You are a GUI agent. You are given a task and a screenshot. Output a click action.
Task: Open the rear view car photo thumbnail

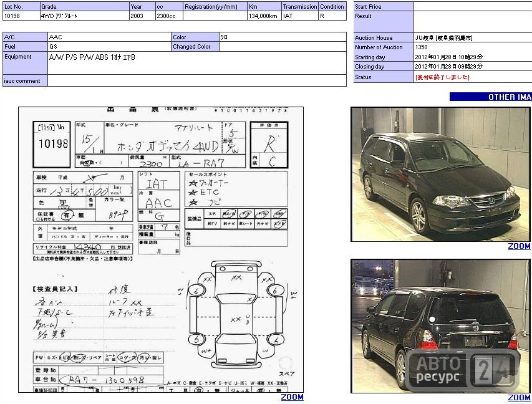(440, 326)
